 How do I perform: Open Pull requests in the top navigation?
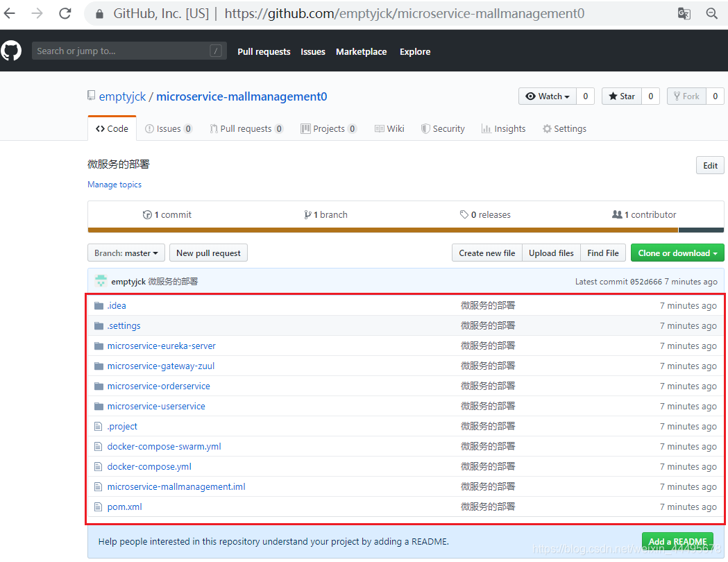pos(264,51)
